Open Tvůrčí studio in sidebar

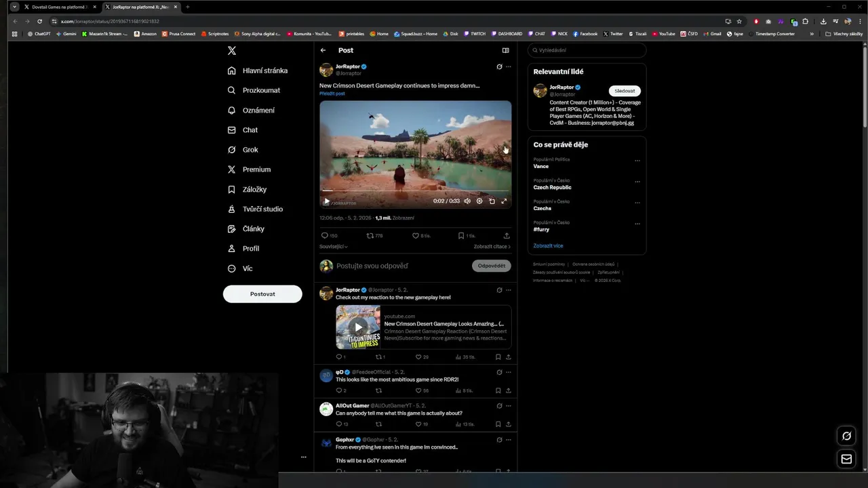(x=255, y=209)
